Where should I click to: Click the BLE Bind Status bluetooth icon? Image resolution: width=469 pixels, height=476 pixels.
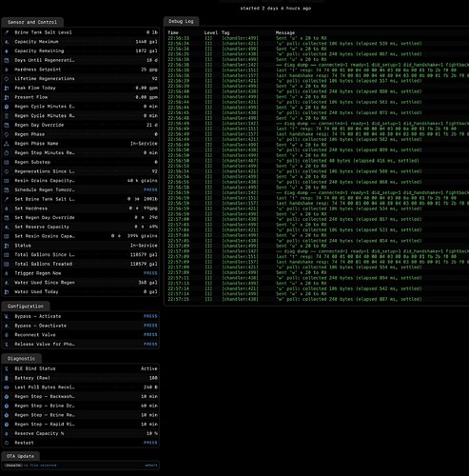pyautogui.click(x=7, y=368)
